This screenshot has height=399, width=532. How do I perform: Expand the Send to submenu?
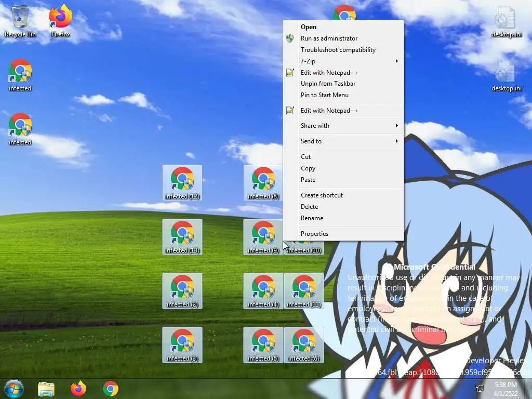tap(343, 141)
